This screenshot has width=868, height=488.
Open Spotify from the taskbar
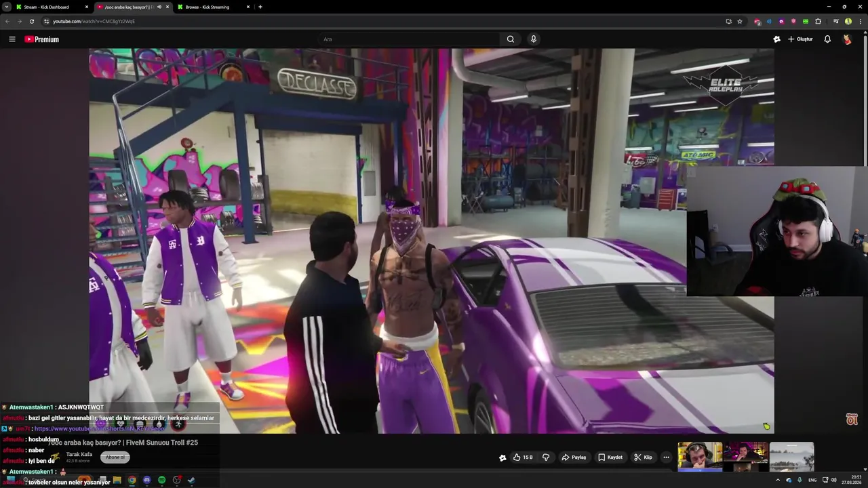(161, 481)
